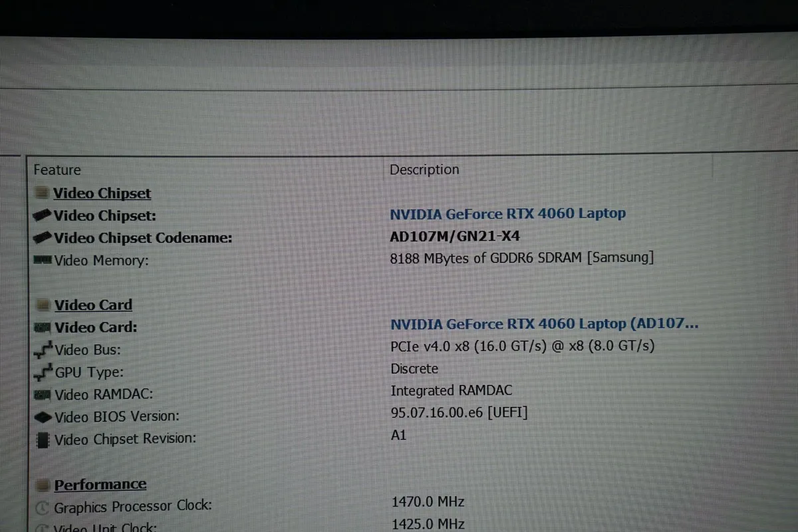This screenshot has height=532, width=798.
Task: Click the GPU Type bus icon
Action: [x=43, y=371]
